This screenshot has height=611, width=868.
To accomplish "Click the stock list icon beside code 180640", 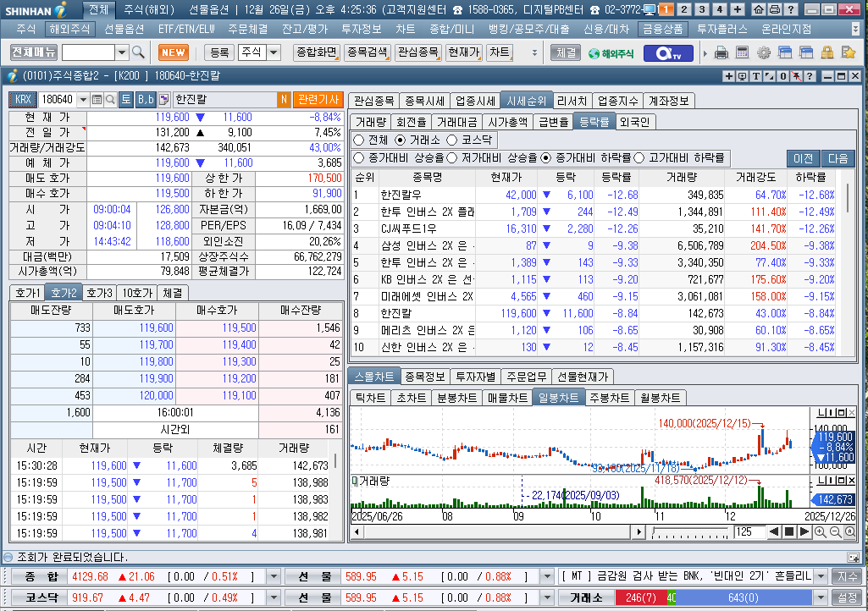I will (97, 100).
